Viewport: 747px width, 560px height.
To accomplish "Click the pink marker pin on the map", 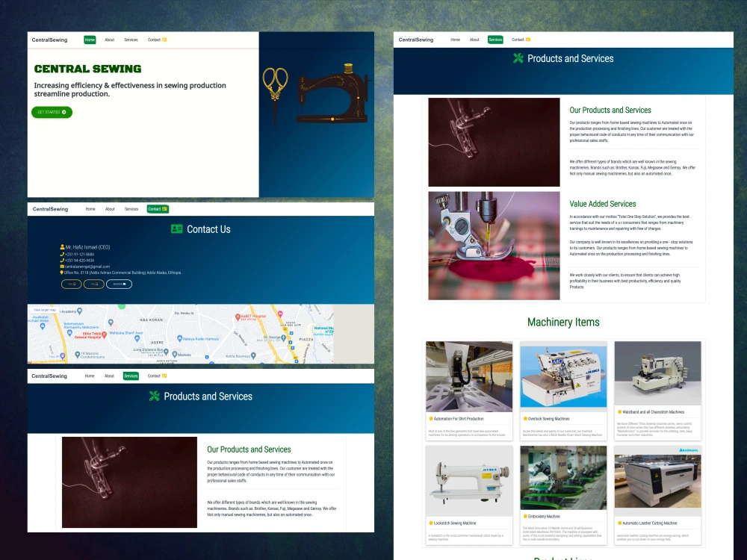I will click(280, 314).
